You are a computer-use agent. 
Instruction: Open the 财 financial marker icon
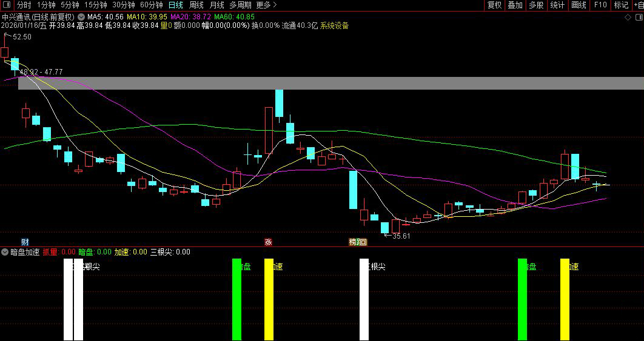pos(25,242)
